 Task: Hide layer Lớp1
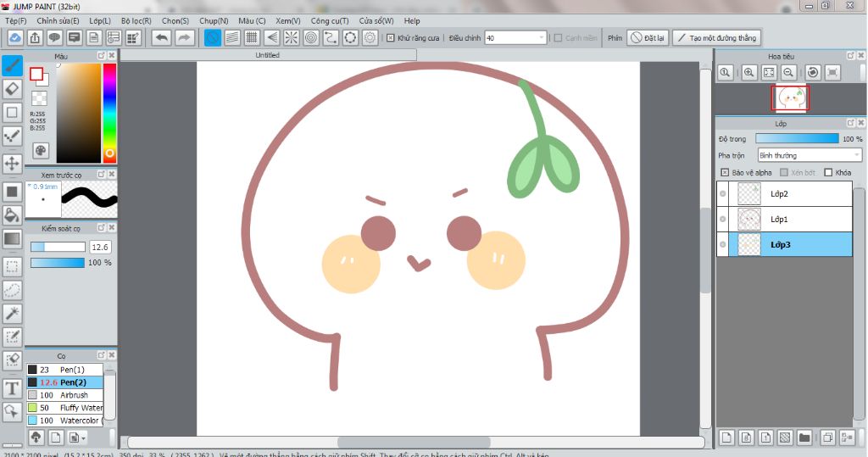[722, 220]
